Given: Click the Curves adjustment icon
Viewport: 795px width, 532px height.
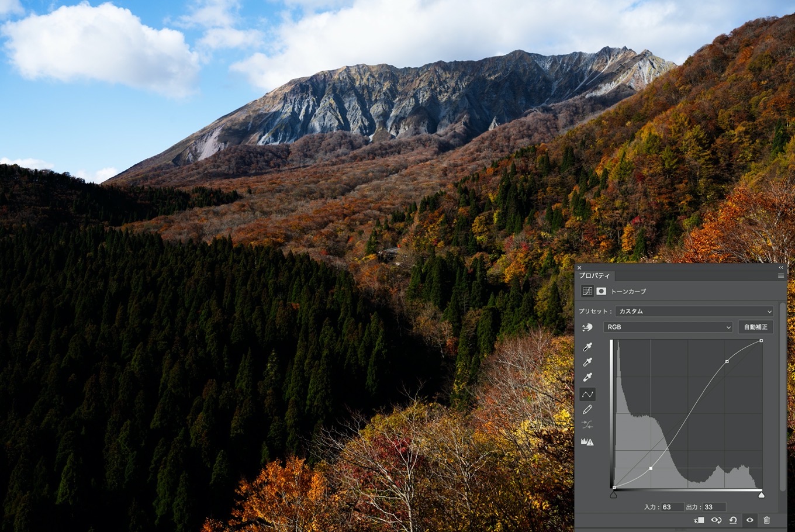Looking at the screenshot, I should pos(587,291).
